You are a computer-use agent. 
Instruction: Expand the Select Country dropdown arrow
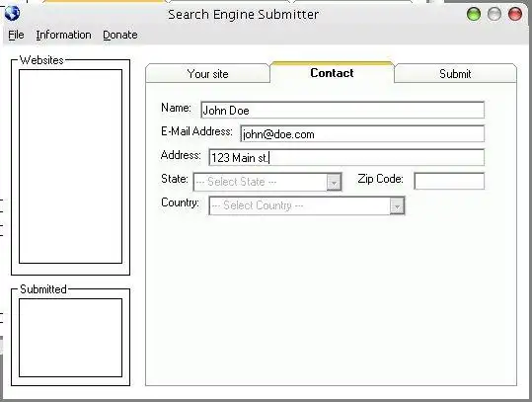[x=397, y=205]
